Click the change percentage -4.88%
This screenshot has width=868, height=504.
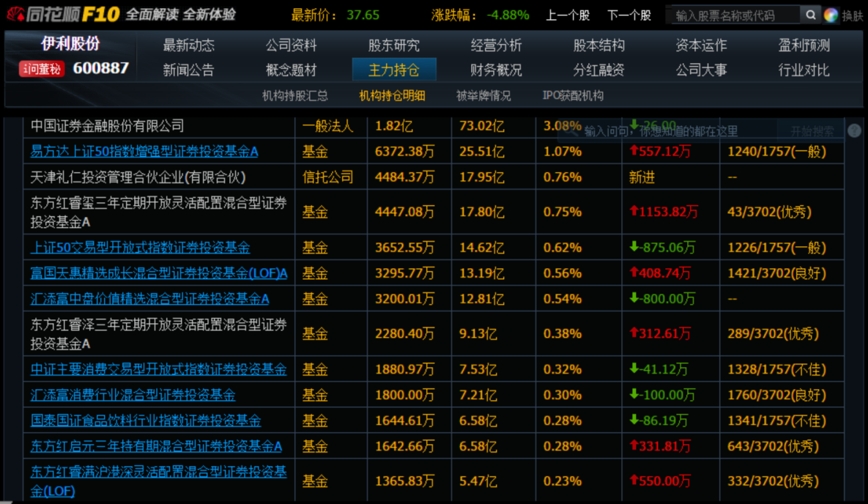(x=508, y=15)
